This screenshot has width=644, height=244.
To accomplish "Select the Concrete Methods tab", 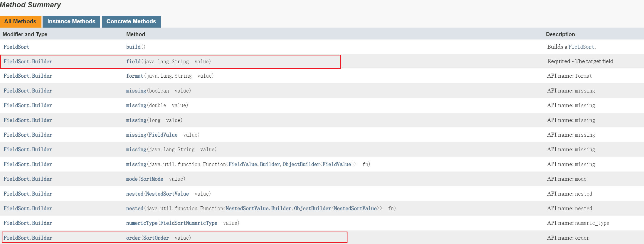I will point(131,22).
